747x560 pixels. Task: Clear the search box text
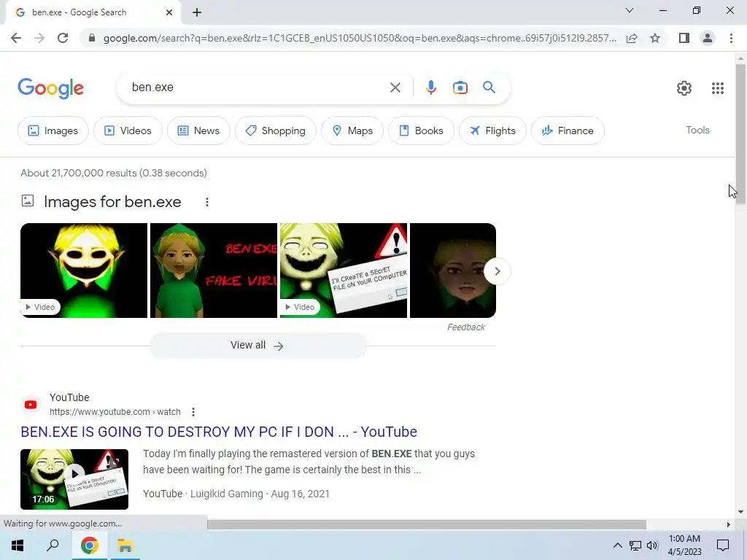pos(395,87)
